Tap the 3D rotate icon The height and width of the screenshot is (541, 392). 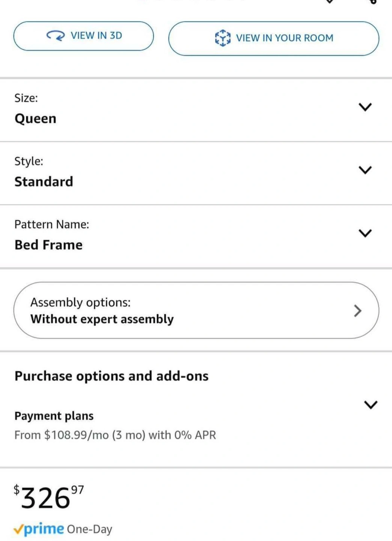(56, 36)
